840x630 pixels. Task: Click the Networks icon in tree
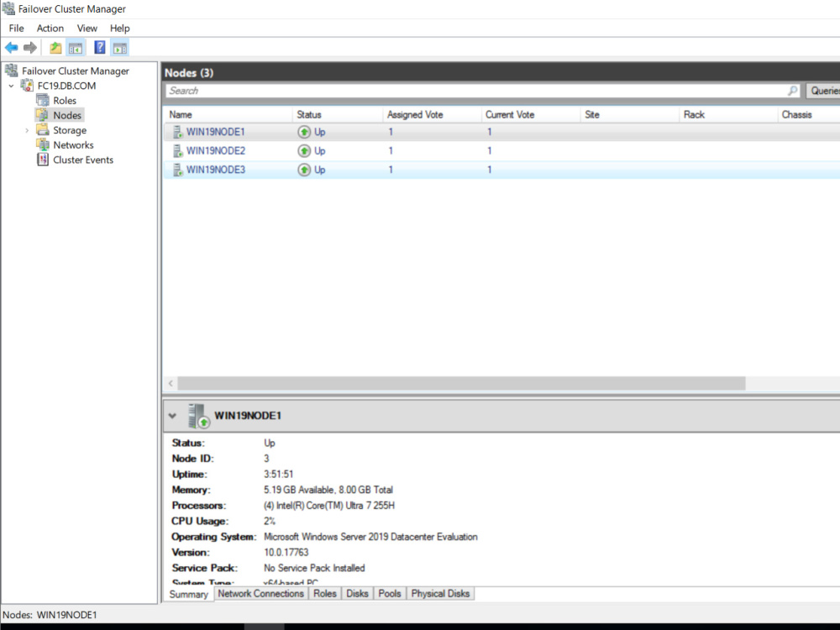click(43, 144)
